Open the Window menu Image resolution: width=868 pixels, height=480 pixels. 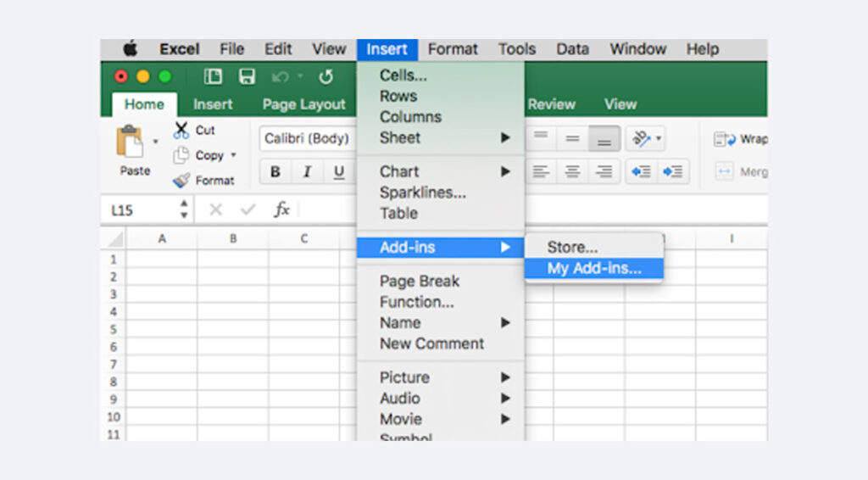[x=637, y=49]
